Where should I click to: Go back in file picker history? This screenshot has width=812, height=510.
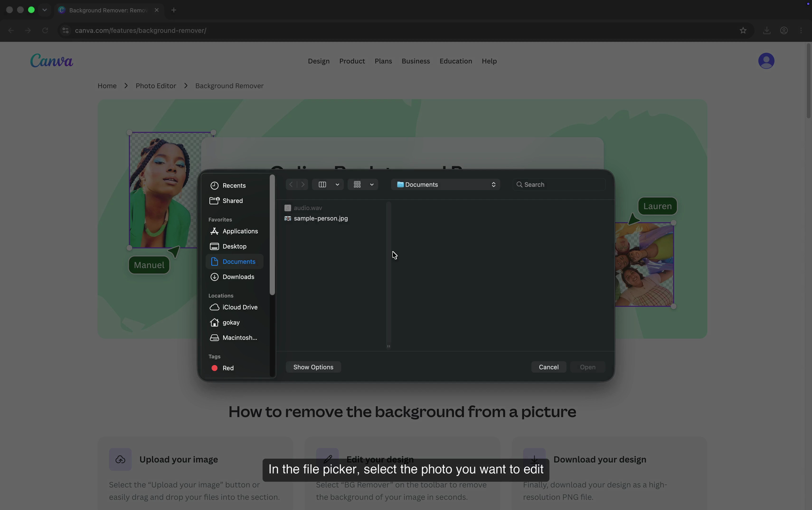click(291, 184)
